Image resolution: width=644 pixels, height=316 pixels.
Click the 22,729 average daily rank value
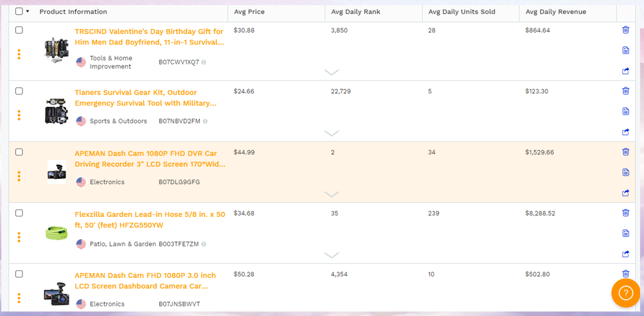coord(341,91)
